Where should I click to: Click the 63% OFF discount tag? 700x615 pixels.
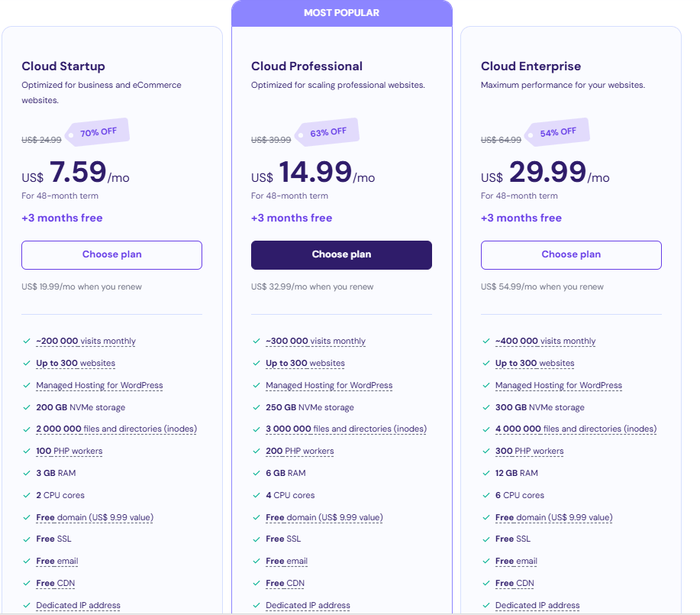pos(327,132)
